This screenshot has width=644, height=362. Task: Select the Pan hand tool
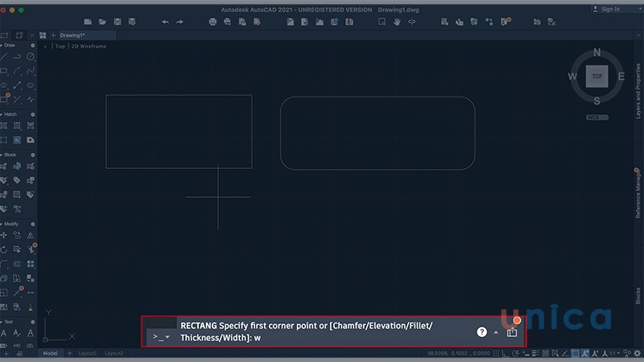pos(397,22)
